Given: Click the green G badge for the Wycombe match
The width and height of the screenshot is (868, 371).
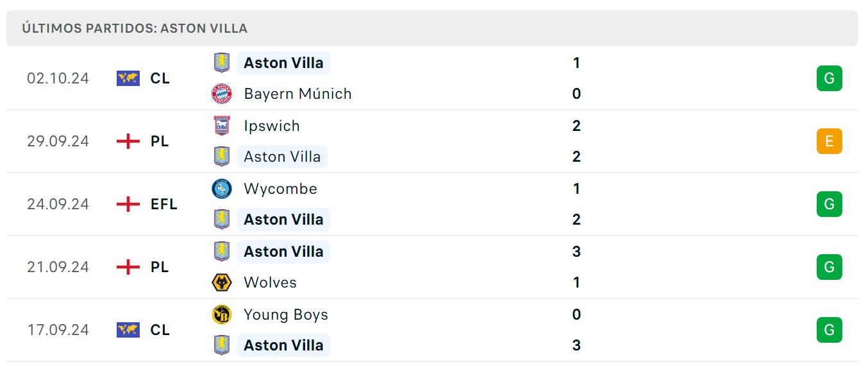Looking at the screenshot, I should tap(830, 204).
